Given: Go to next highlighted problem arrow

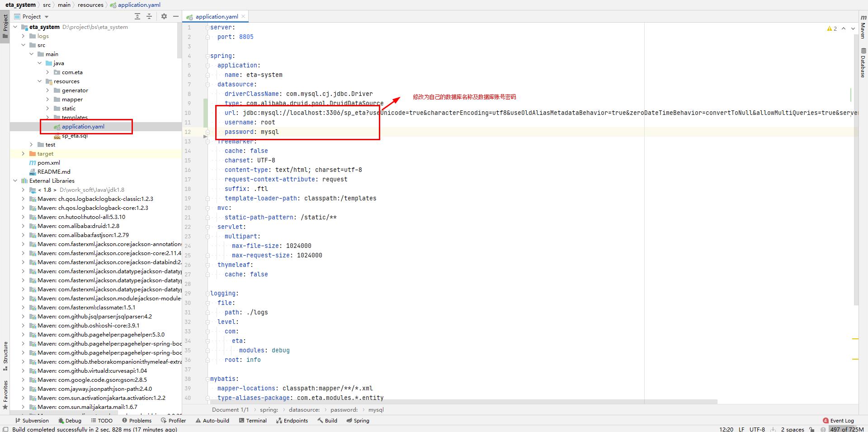Looking at the screenshot, I should click(x=853, y=28).
